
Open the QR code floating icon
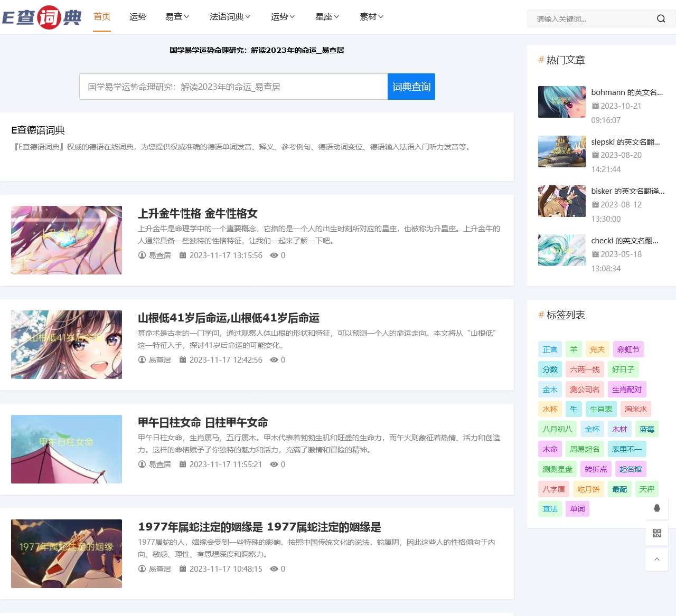[x=657, y=534]
